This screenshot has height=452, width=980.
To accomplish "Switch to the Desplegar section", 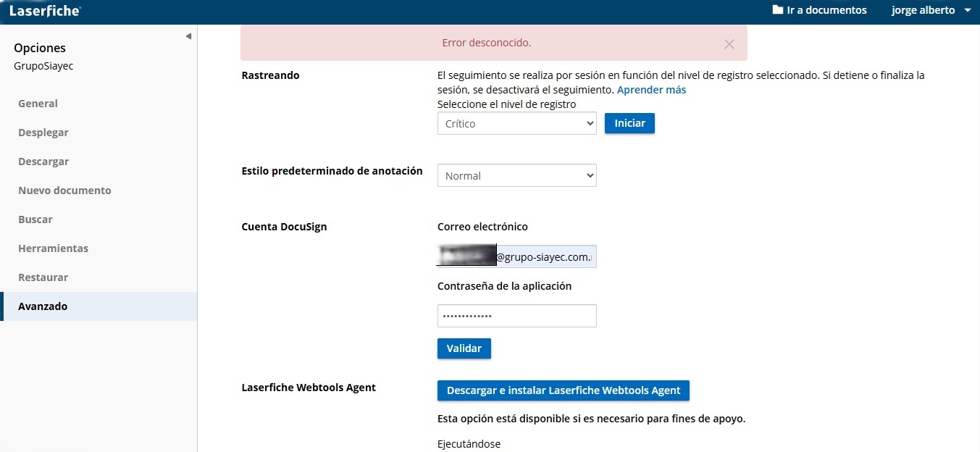I will [43, 133].
